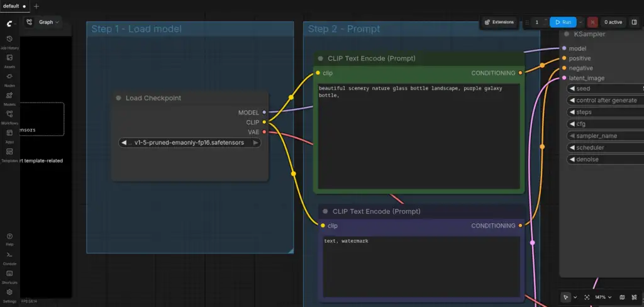Toggle the right side panel icon
644x307 pixels.
click(x=634, y=22)
